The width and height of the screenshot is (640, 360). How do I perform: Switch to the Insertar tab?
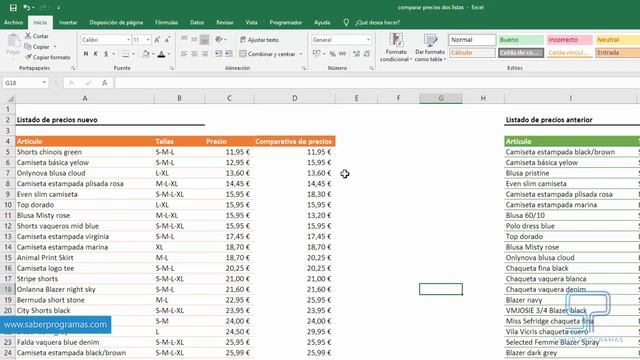[68, 22]
